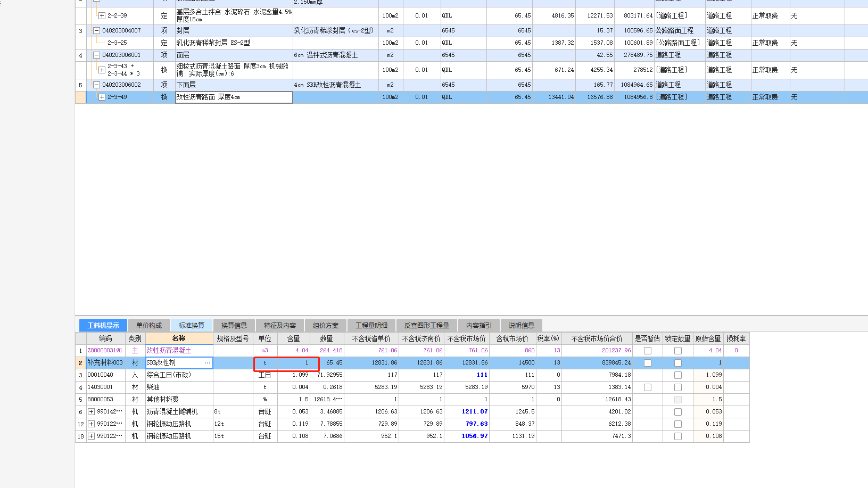Click the 类别 column header
The height and width of the screenshot is (488, 868).
coord(135,338)
